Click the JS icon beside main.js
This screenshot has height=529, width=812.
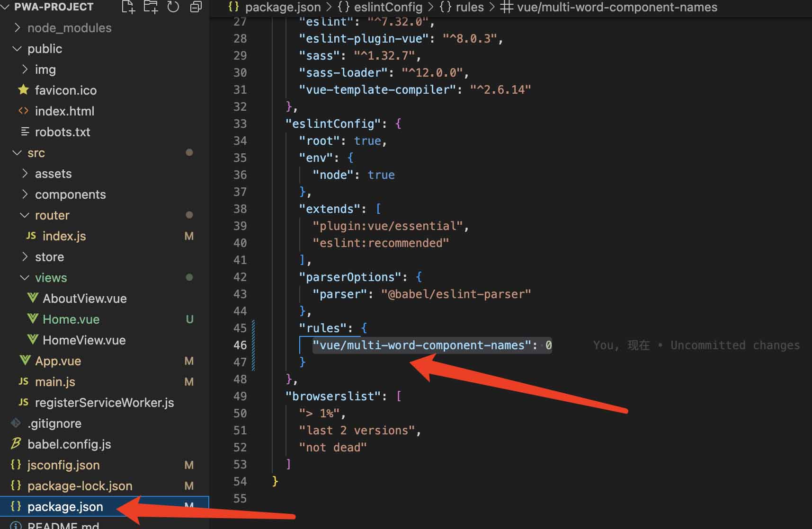(23, 381)
